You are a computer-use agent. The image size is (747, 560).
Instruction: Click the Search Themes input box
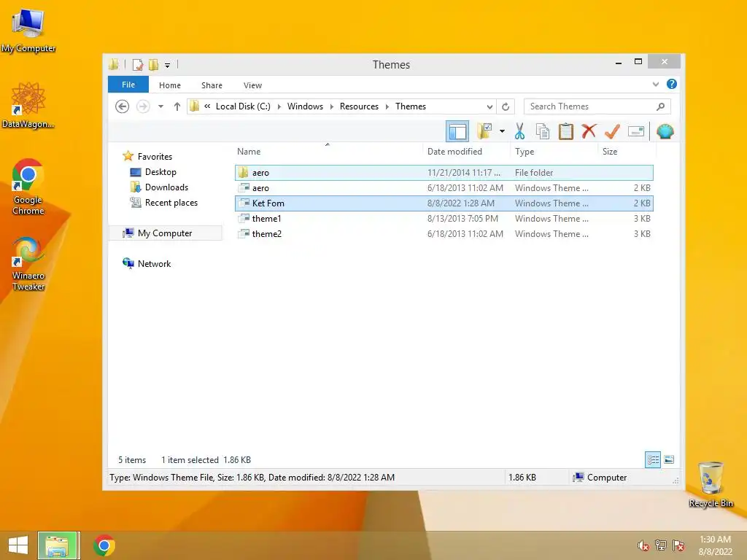591,106
